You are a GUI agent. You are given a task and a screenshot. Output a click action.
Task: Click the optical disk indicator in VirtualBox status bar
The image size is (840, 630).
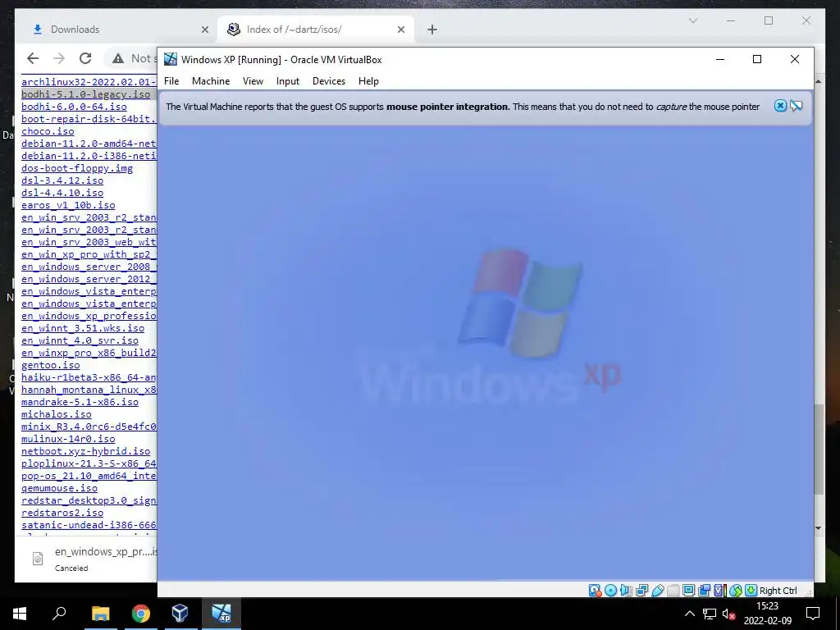[610, 591]
